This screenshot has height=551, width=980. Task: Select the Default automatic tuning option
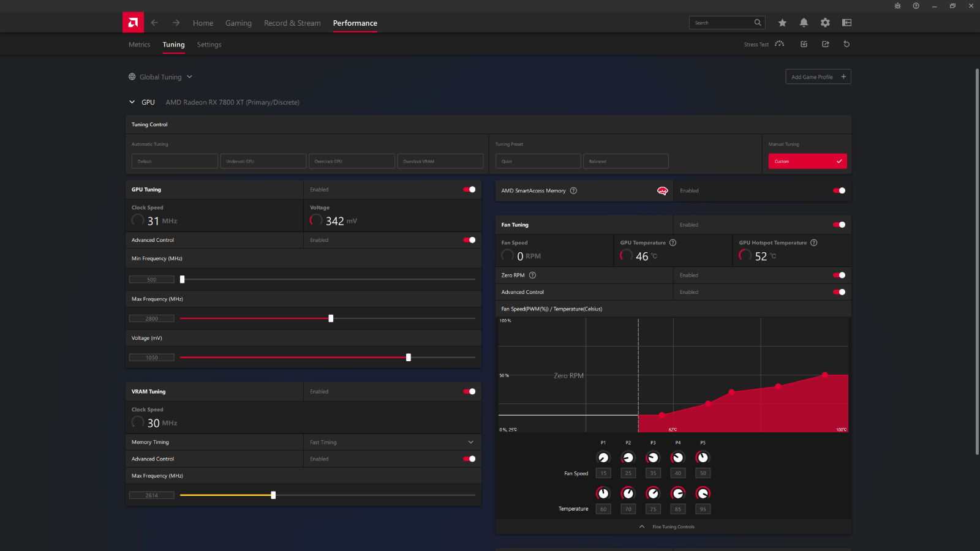(175, 161)
